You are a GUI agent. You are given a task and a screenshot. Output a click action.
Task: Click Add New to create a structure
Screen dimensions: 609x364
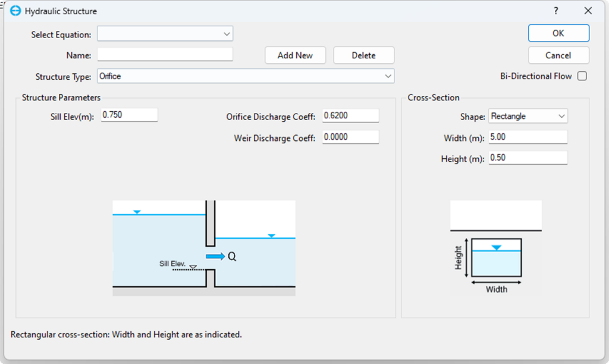click(295, 55)
